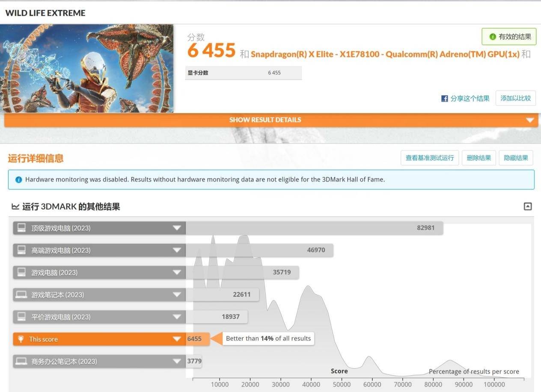Click the 查看基准测试运行 button

coord(430,158)
